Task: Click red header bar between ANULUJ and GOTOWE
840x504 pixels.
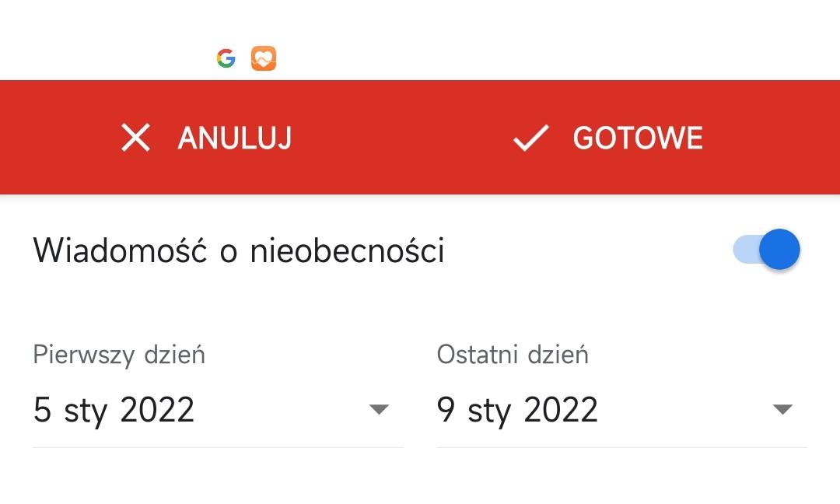Action: click(x=401, y=138)
